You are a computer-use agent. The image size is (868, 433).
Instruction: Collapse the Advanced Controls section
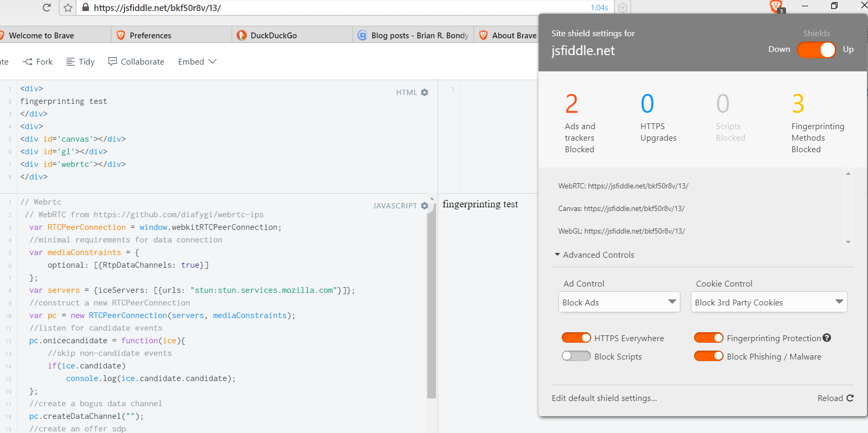click(595, 255)
